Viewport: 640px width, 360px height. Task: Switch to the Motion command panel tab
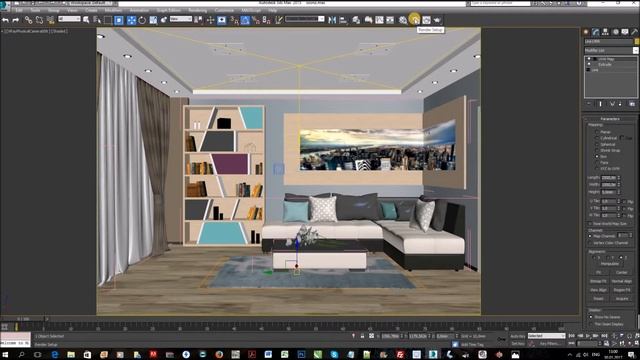point(616,32)
